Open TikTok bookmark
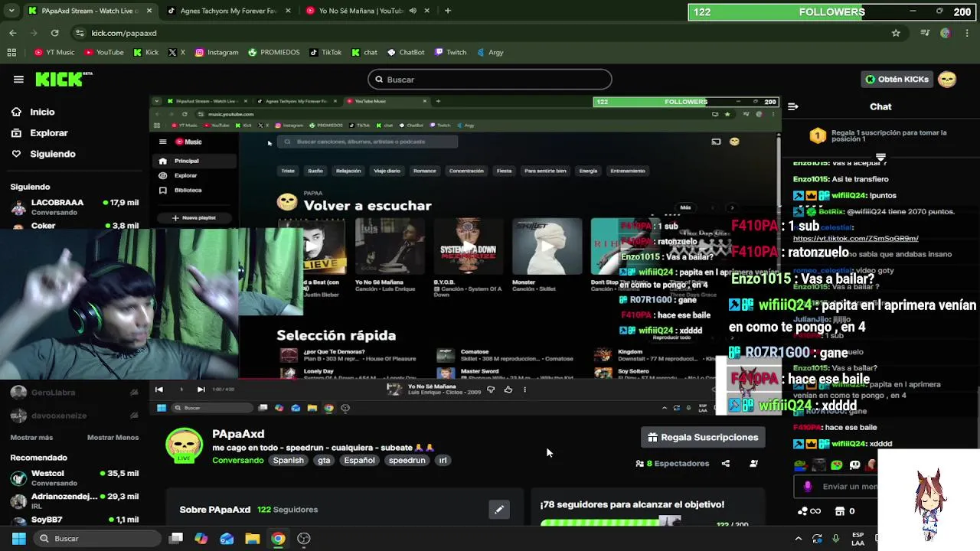Viewport: 980px width, 551px height. tap(325, 52)
